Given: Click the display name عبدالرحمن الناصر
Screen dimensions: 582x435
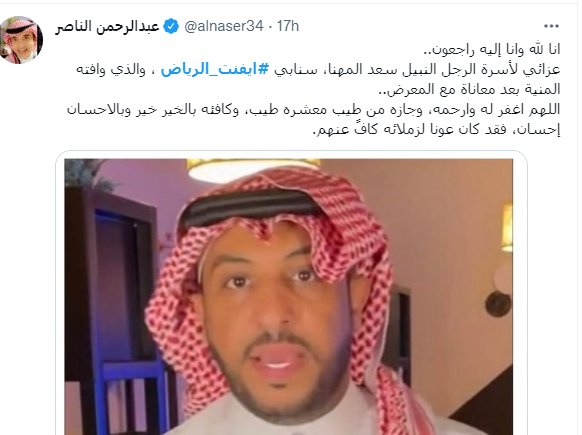Looking at the screenshot, I should point(107,27).
